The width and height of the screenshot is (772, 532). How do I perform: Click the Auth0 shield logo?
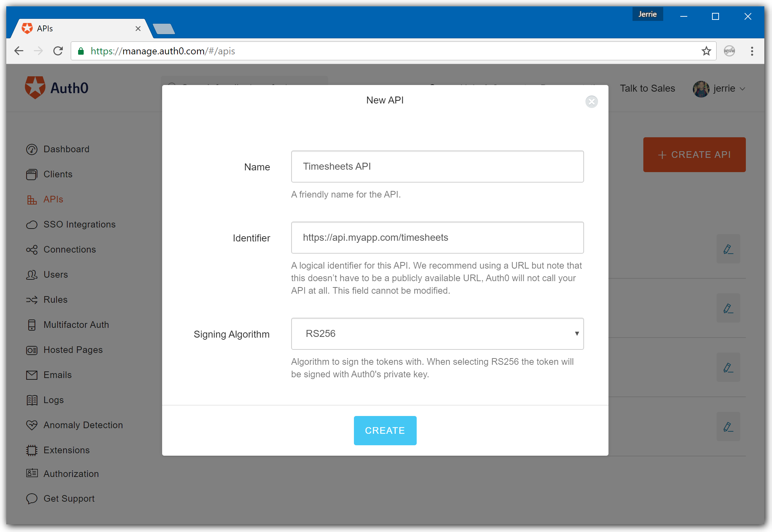(35, 87)
